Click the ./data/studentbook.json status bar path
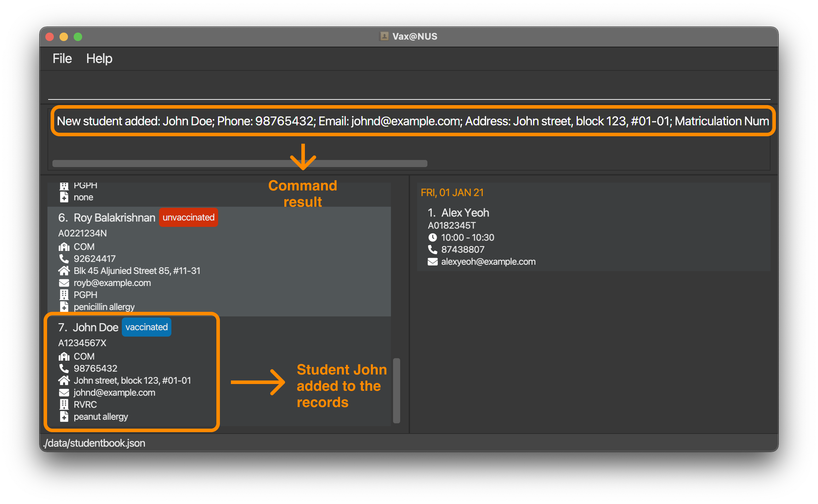This screenshot has width=818, height=504. [x=94, y=443]
